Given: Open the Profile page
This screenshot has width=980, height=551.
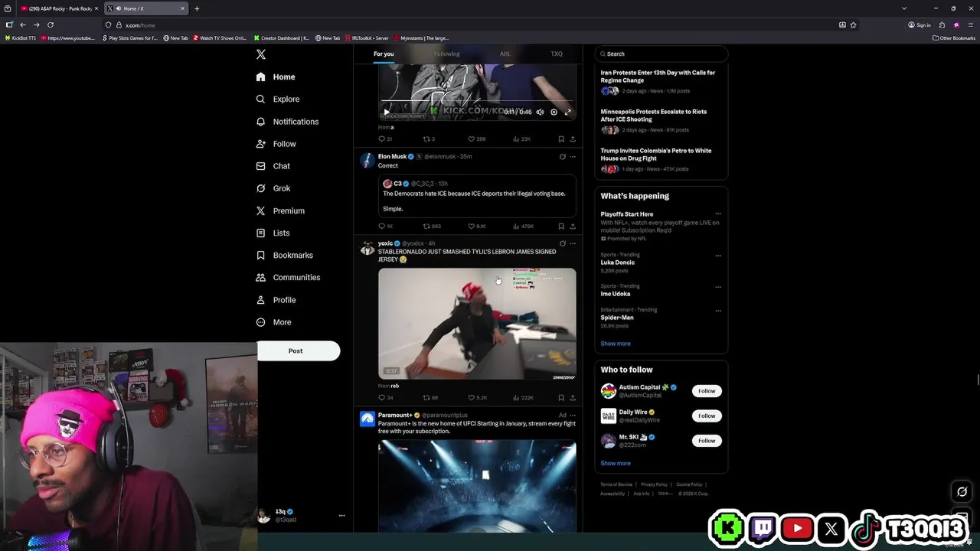Looking at the screenshot, I should [276, 300].
